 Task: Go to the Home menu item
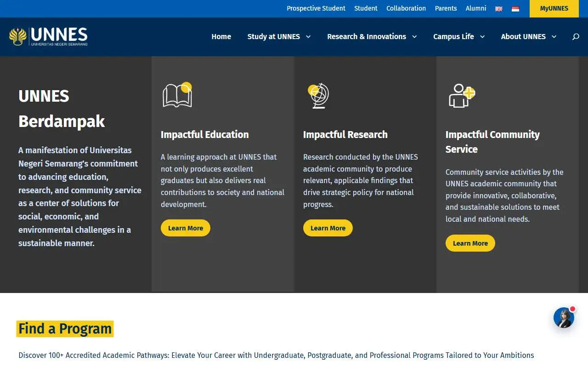(x=221, y=37)
